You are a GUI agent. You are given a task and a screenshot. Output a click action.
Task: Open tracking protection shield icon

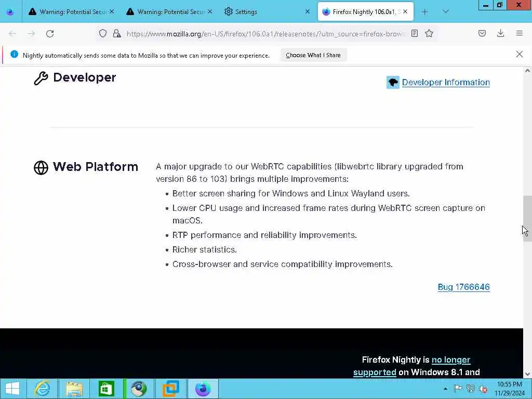103,33
